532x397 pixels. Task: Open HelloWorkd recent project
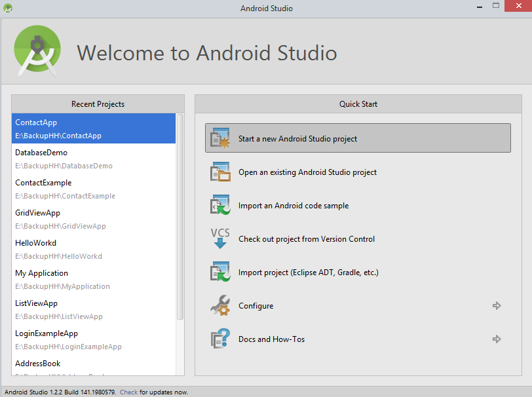tap(94, 250)
